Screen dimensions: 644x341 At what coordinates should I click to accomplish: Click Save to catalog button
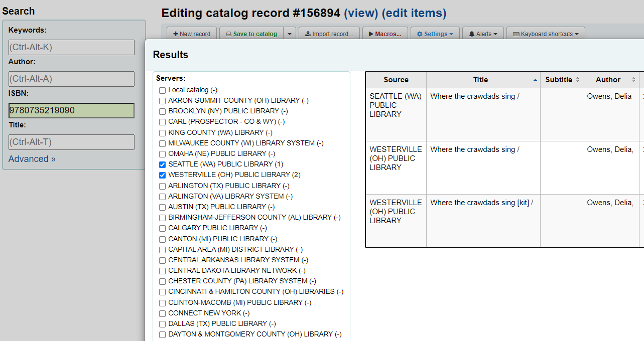coord(251,34)
